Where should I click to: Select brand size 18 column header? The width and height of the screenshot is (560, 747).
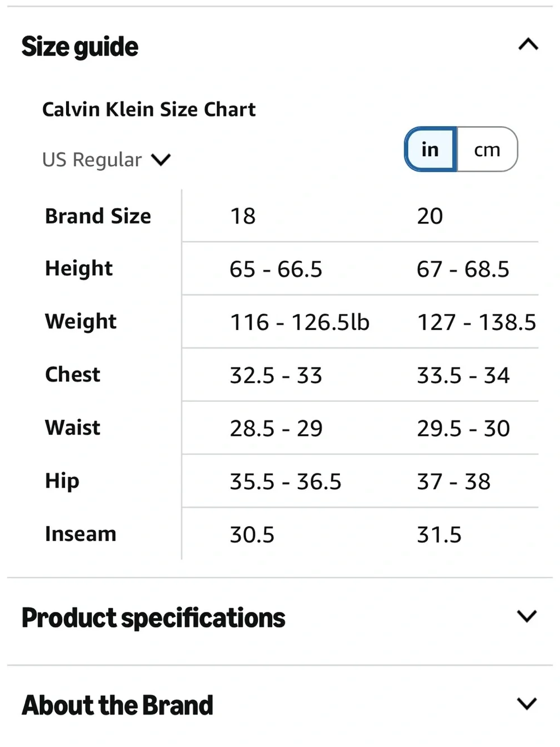(243, 216)
